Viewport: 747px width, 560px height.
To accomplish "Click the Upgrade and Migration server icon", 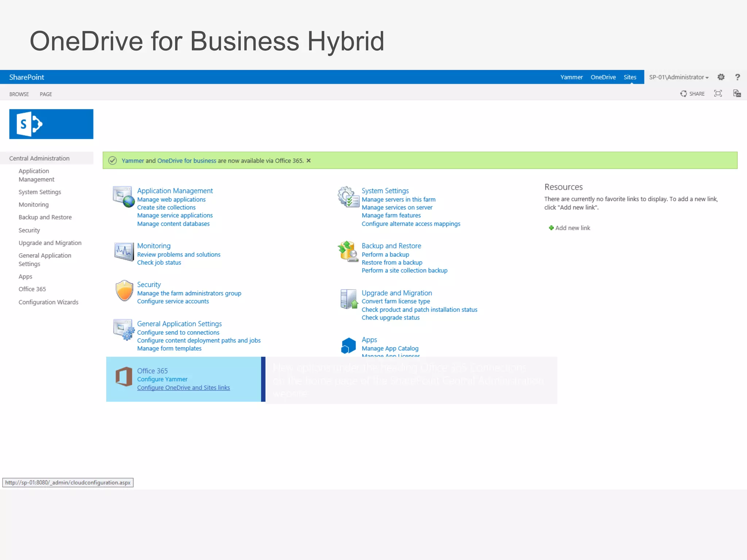I will 349,299.
